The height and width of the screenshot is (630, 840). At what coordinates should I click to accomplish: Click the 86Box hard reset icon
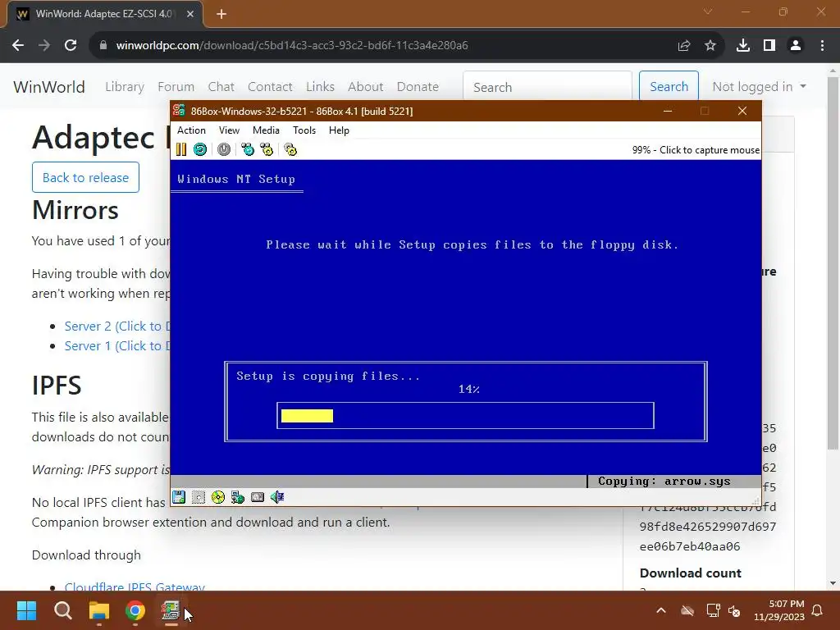coord(200,149)
